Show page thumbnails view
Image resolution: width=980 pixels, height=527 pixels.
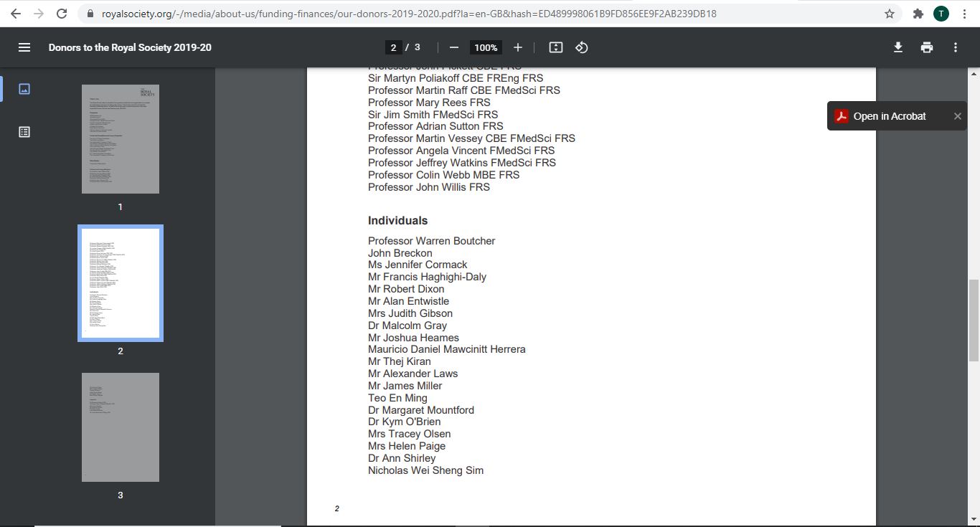click(24, 89)
